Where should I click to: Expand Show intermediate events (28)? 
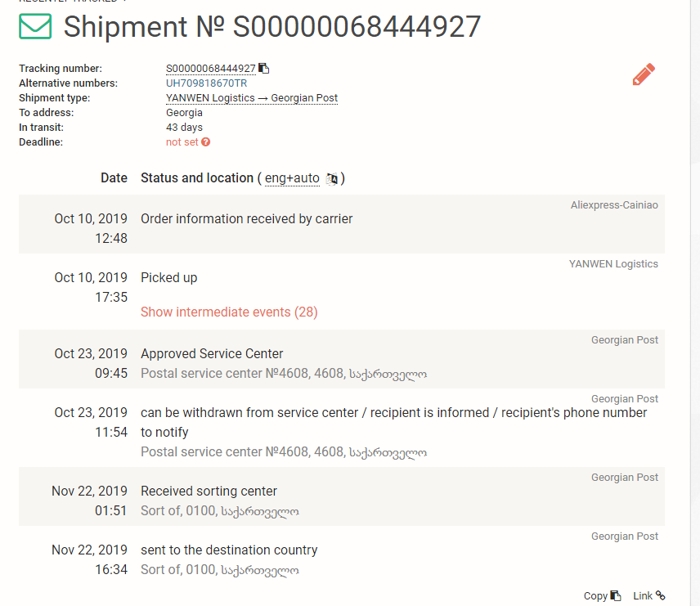(229, 312)
